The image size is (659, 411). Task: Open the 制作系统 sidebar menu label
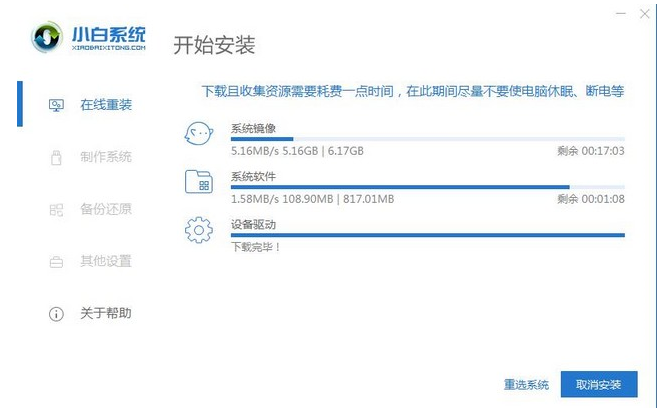click(x=105, y=157)
